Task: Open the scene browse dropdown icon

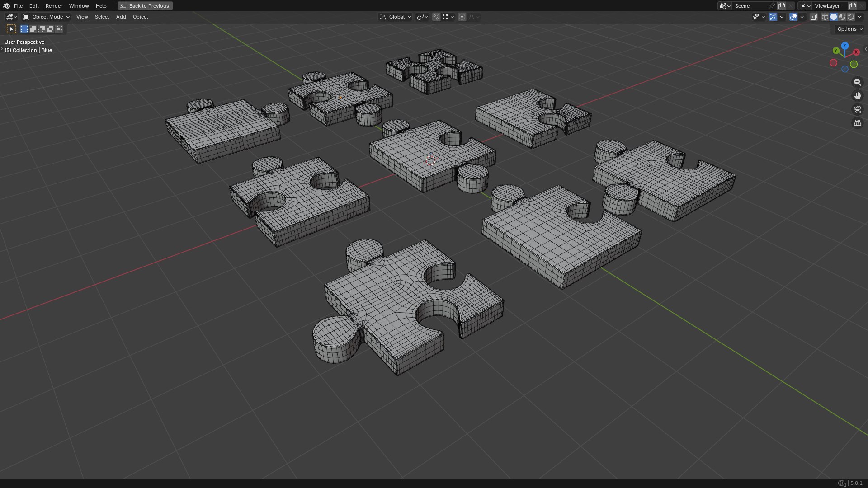Action: point(725,6)
